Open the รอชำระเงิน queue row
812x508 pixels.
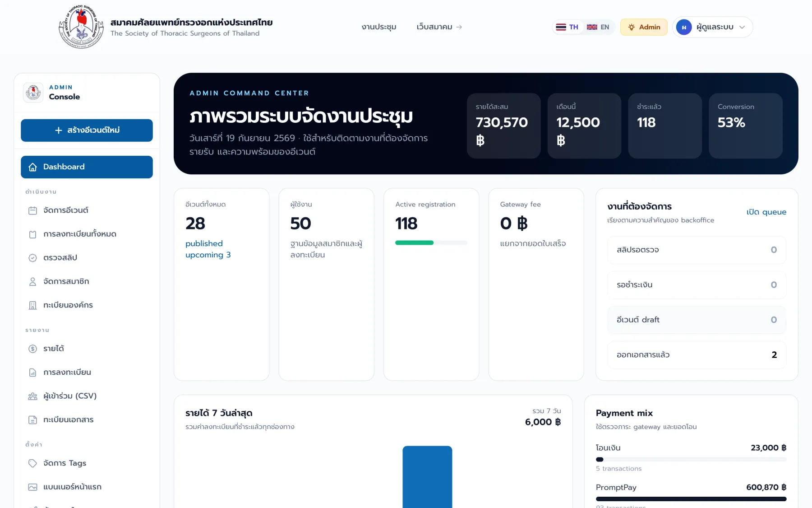697,285
